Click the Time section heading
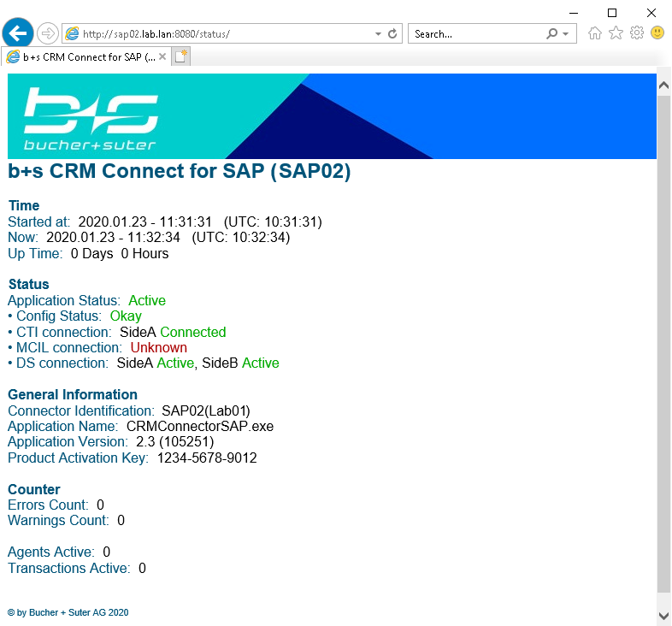The height and width of the screenshot is (626, 672). pos(24,206)
